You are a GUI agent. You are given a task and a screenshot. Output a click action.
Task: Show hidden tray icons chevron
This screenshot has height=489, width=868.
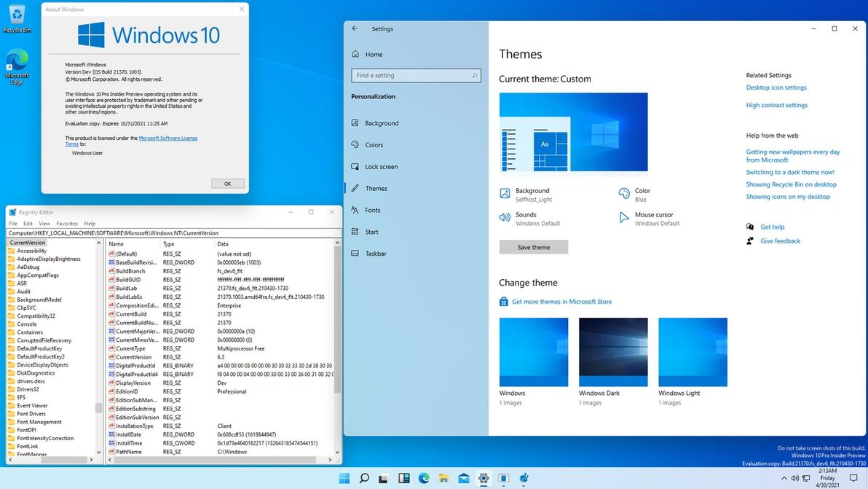[x=784, y=478]
